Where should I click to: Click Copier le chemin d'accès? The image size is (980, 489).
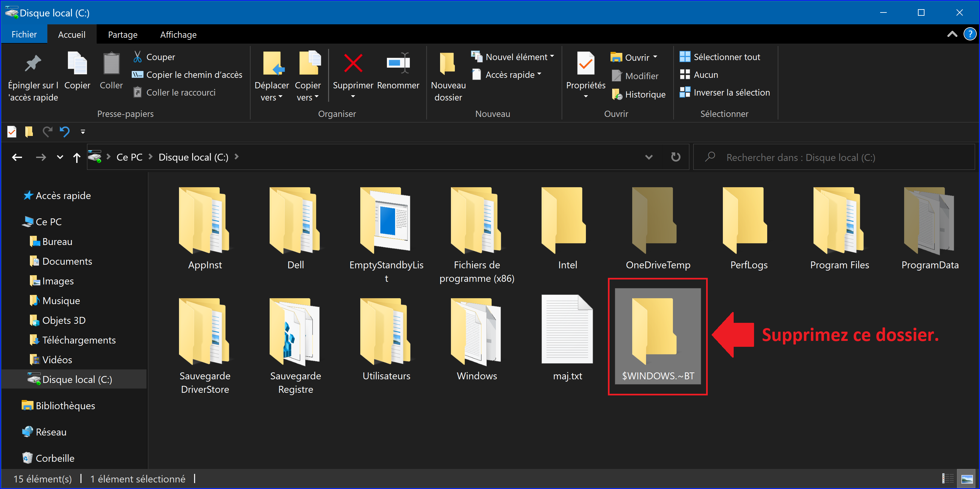click(187, 75)
